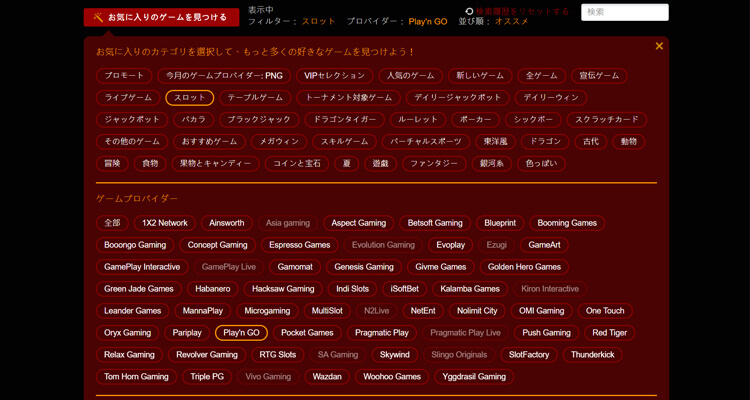
Task: Select the メガウィン category
Action: coord(279,142)
